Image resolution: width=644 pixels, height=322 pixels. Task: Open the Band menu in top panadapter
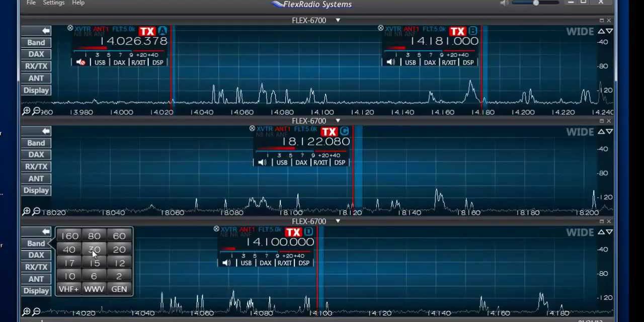pyautogui.click(x=36, y=43)
